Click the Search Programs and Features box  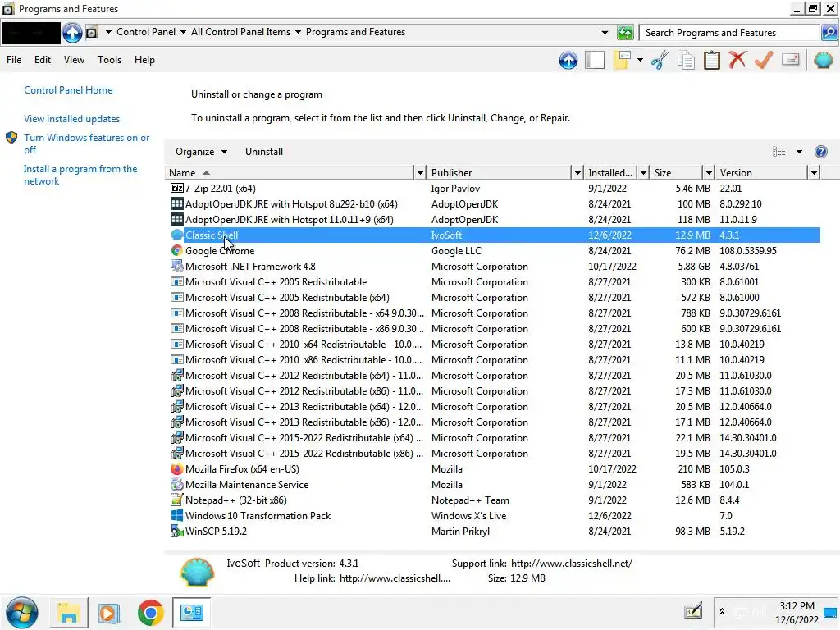click(731, 33)
